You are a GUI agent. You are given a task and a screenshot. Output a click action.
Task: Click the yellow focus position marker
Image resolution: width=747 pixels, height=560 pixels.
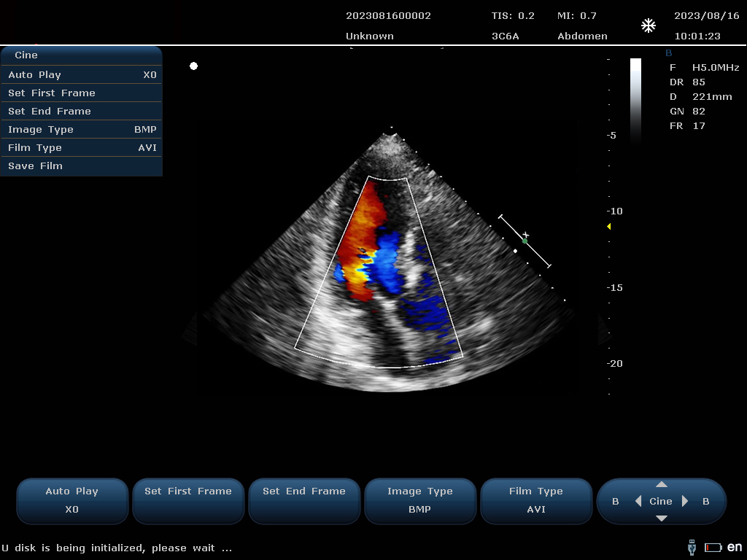coord(609,227)
